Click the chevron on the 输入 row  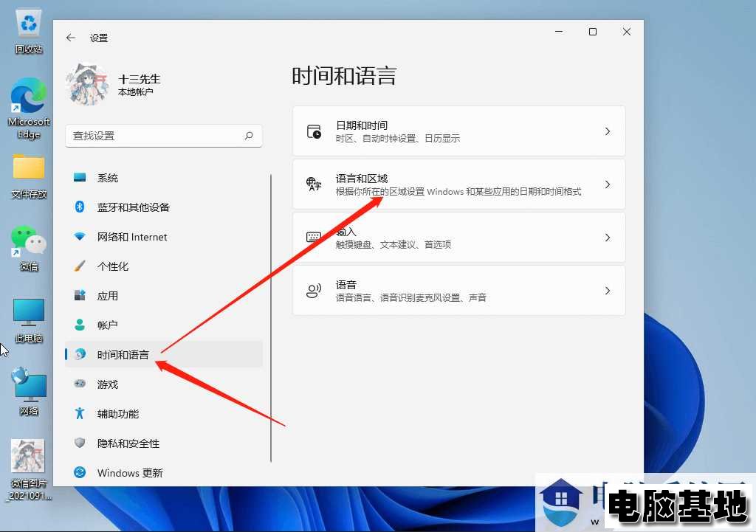click(608, 237)
